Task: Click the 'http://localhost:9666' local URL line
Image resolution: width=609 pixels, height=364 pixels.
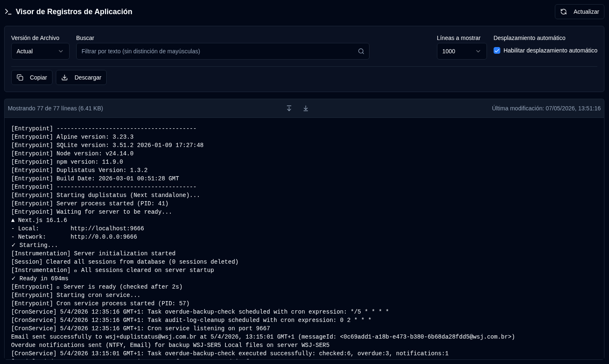Action: [x=78, y=228]
